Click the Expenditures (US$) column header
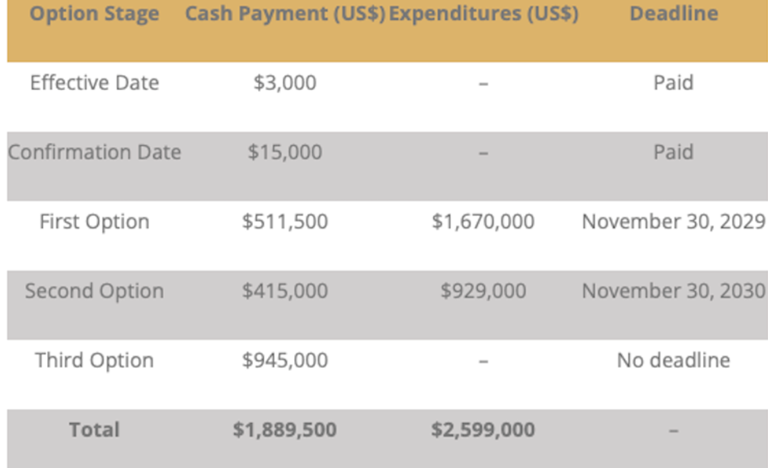The width and height of the screenshot is (768, 468). (x=483, y=15)
